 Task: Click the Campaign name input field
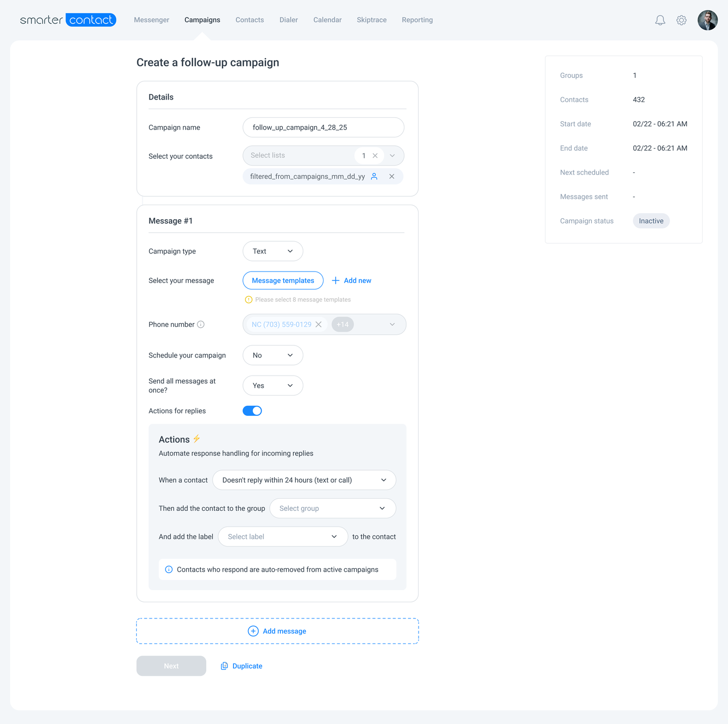323,127
